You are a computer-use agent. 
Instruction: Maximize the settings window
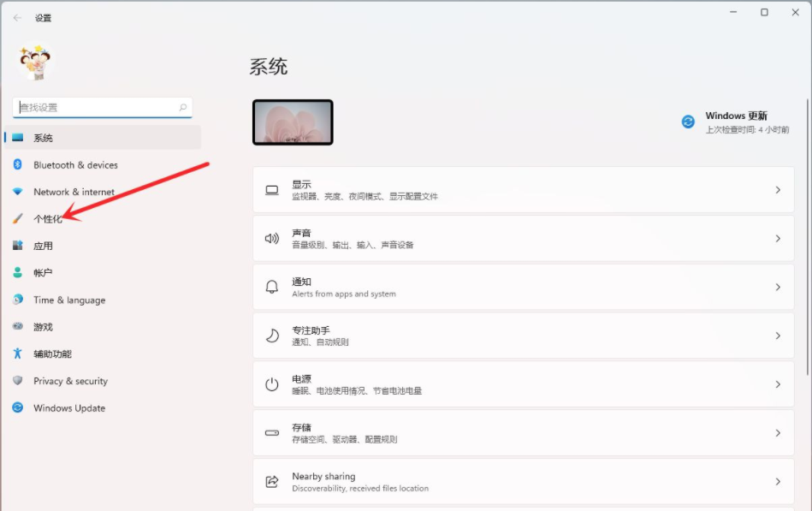tap(764, 13)
